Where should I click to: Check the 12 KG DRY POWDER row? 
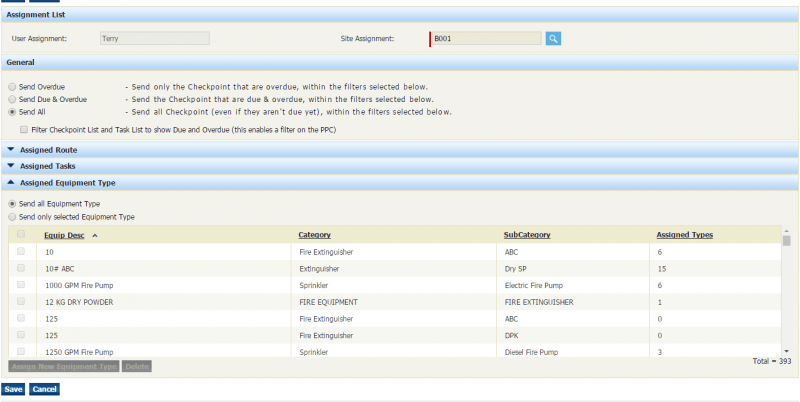click(21, 301)
